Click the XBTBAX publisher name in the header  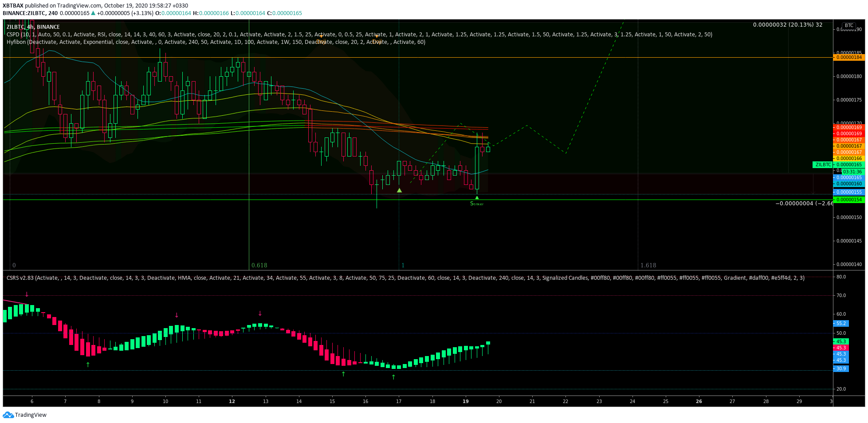click(x=13, y=6)
